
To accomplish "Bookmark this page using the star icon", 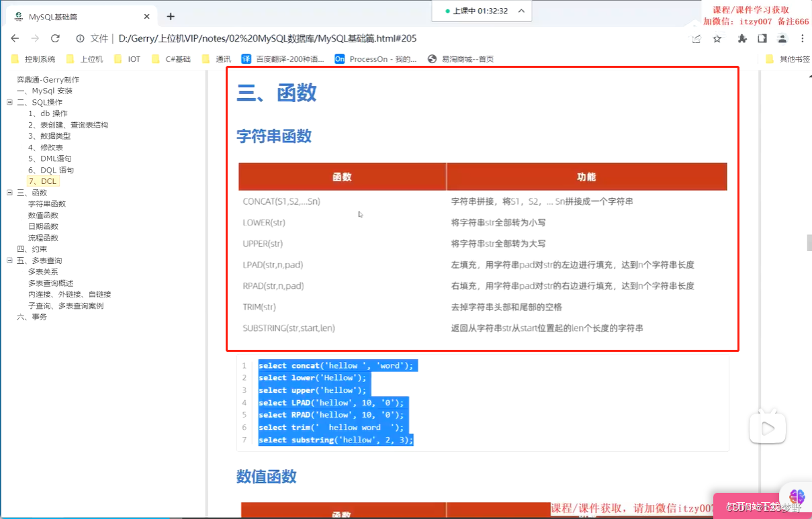I will point(717,39).
